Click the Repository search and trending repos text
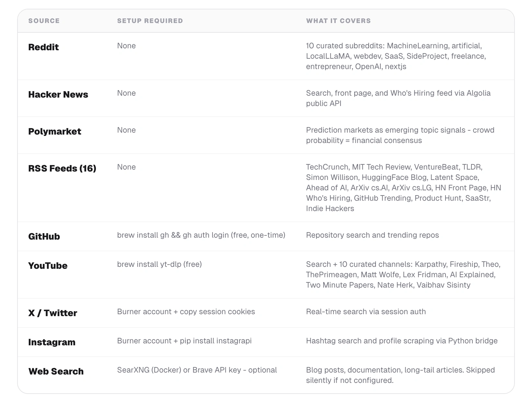532x404 pixels. coord(372,235)
